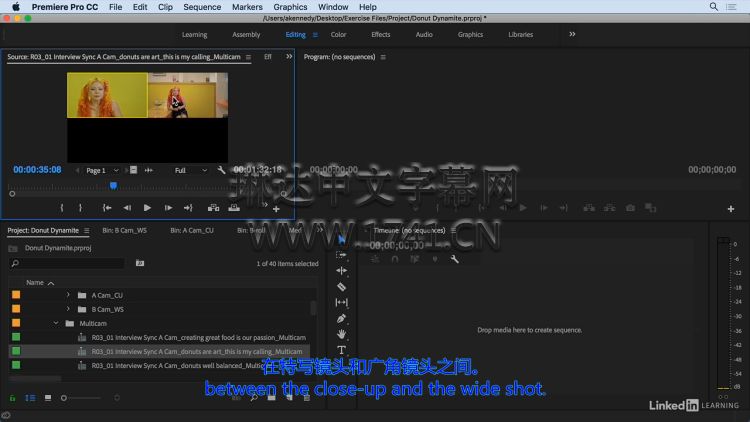This screenshot has width=750, height=422.
Task: Click the Source monitor blue playhead
Action: (113, 186)
